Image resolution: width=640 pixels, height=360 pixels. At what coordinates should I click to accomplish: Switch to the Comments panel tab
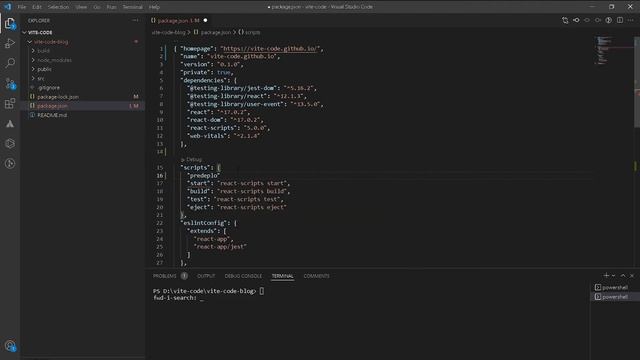316,276
